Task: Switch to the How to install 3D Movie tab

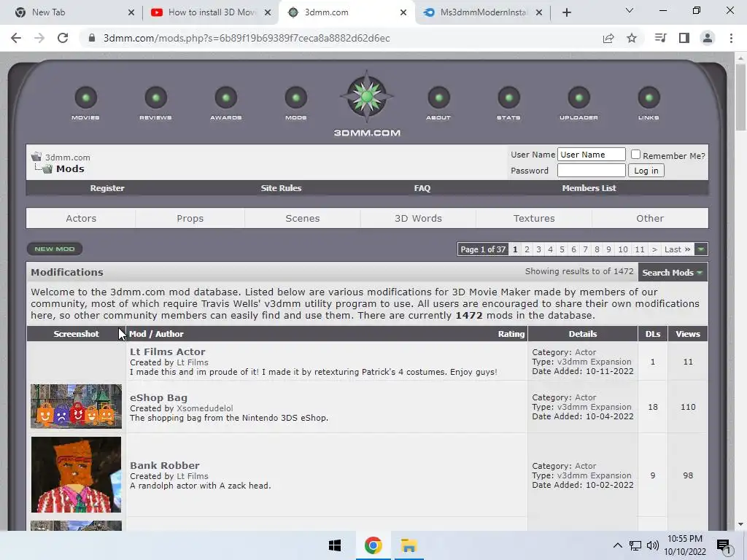Action: pyautogui.click(x=212, y=12)
